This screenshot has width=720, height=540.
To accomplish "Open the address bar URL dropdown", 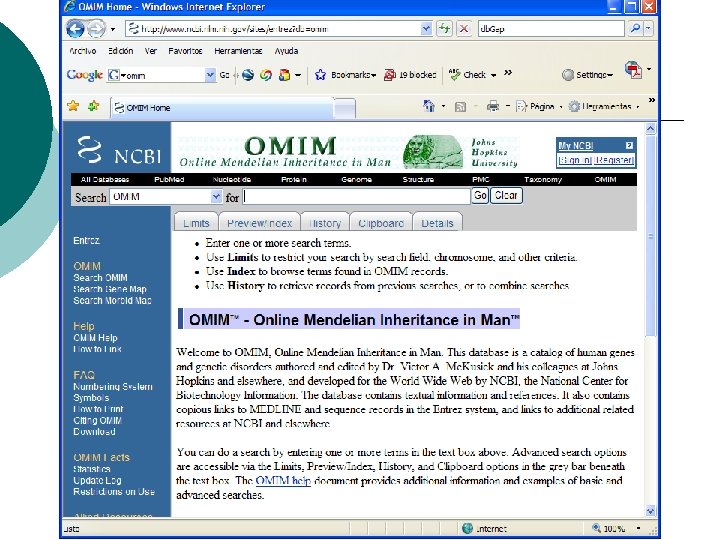I will [x=426, y=28].
